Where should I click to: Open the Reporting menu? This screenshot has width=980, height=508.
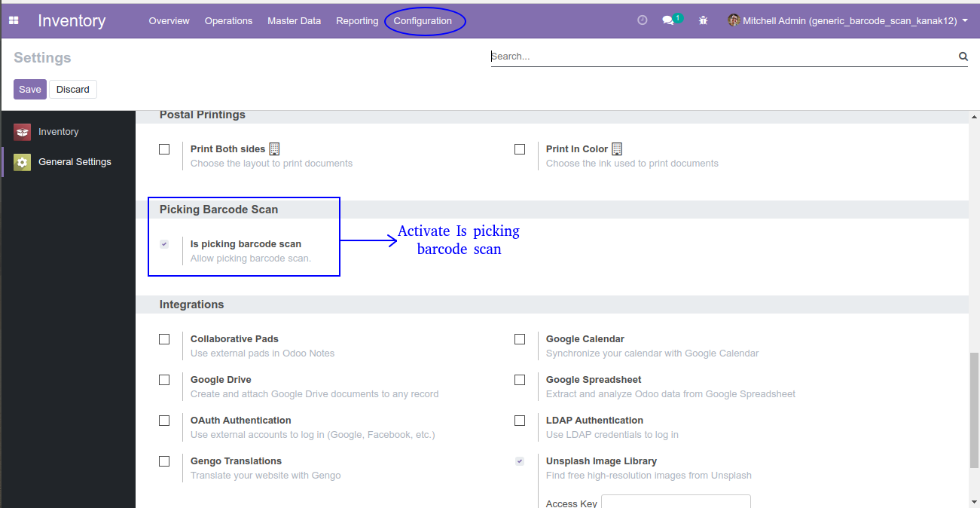(x=357, y=20)
